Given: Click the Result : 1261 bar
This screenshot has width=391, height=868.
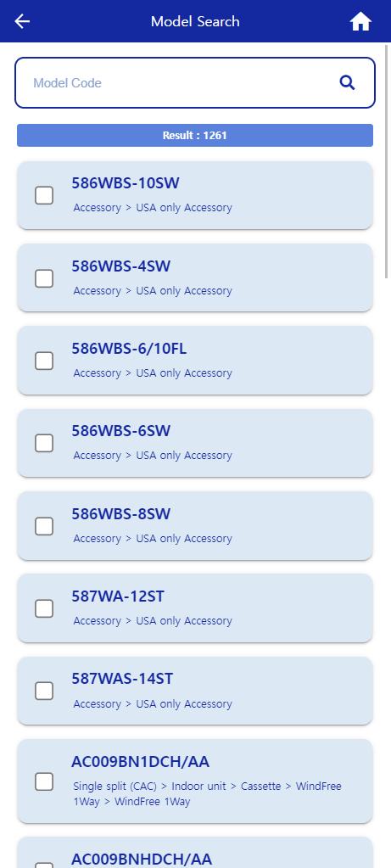Looking at the screenshot, I should coord(195,135).
